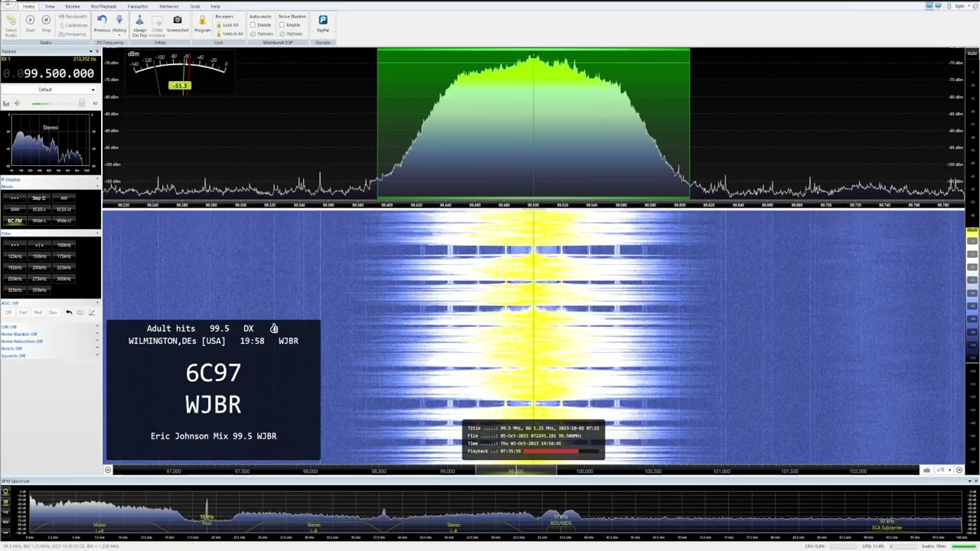Open the Rec/Playback ribbon tab

[x=103, y=6]
